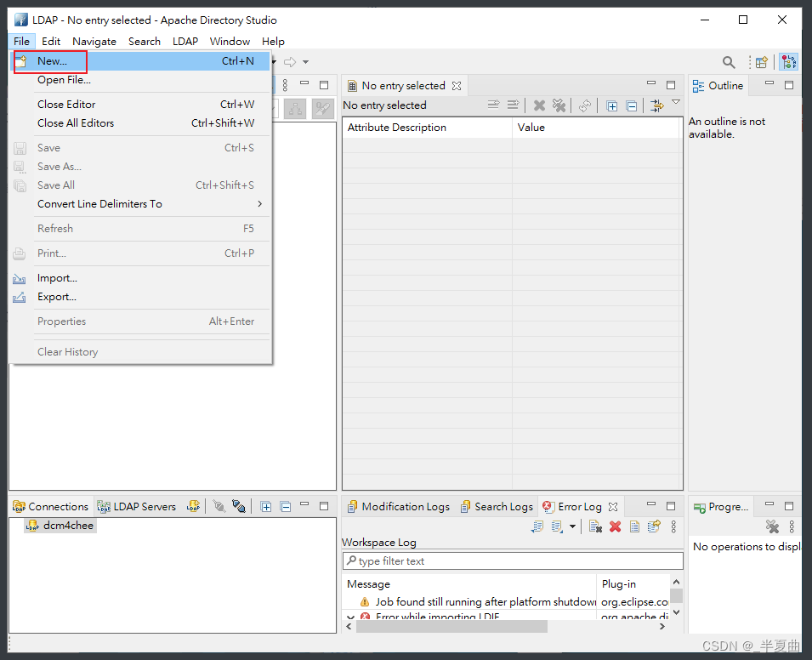The image size is (812, 660).
Task: Open the Progress view menu dots
Action: click(x=792, y=526)
